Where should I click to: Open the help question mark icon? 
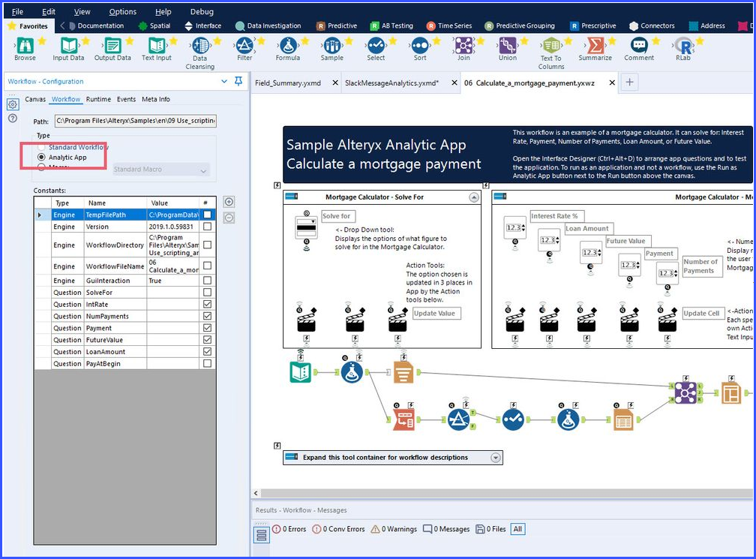pos(13,118)
